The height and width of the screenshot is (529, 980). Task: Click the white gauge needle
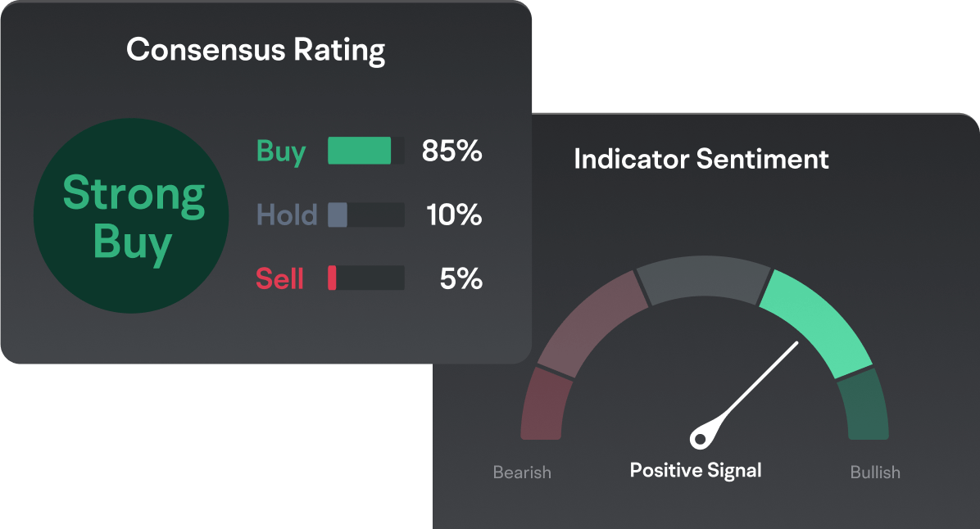[x=754, y=383]
